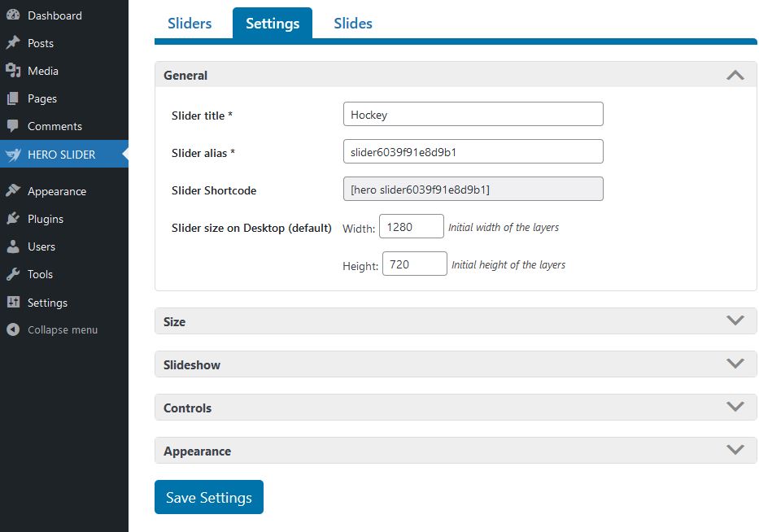Collapse the General section chevron
Screen dimensions: 759x532
click(x=735, y=75)
